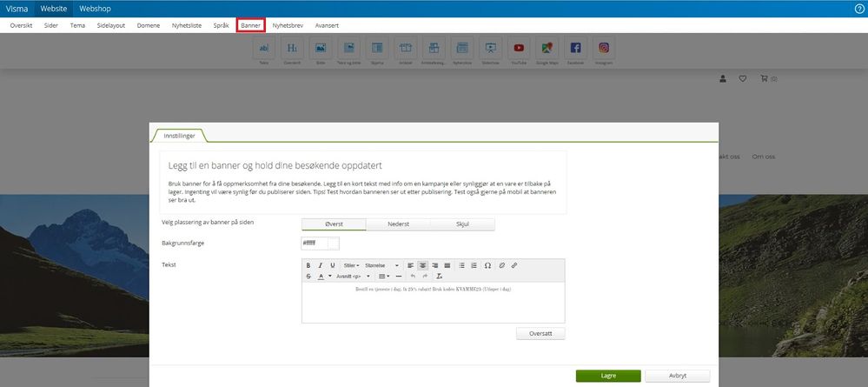
Task: Select Skjul to hide the banner
Action: tap(462, 224)
